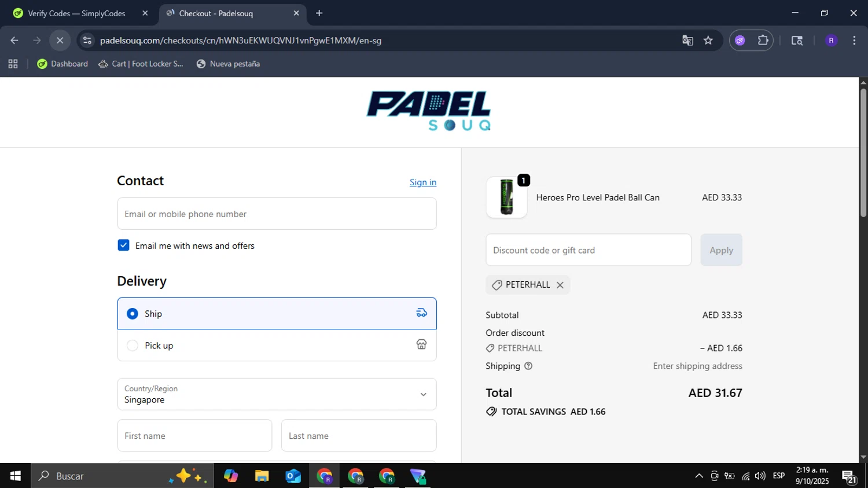Screen dimensions: 868x488
Task: Remove the PETERHALL discount code
Action: click(560, 285)
